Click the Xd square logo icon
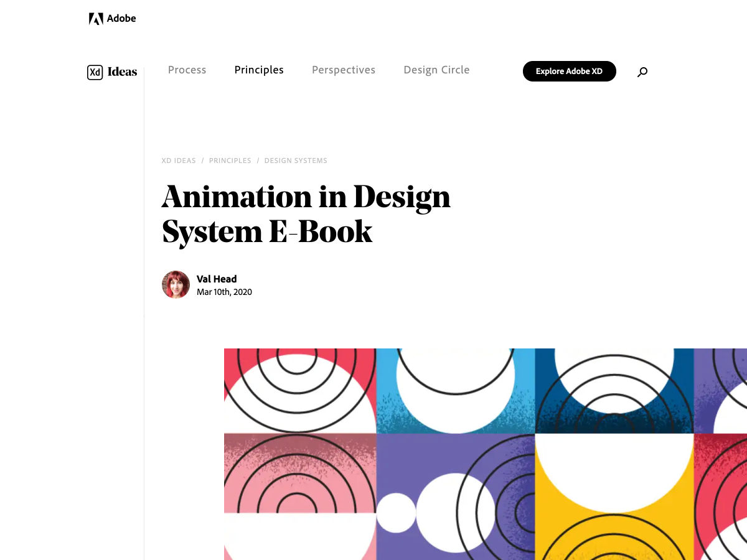The width and height of the screenshot is (747, 560). (95, 72)
